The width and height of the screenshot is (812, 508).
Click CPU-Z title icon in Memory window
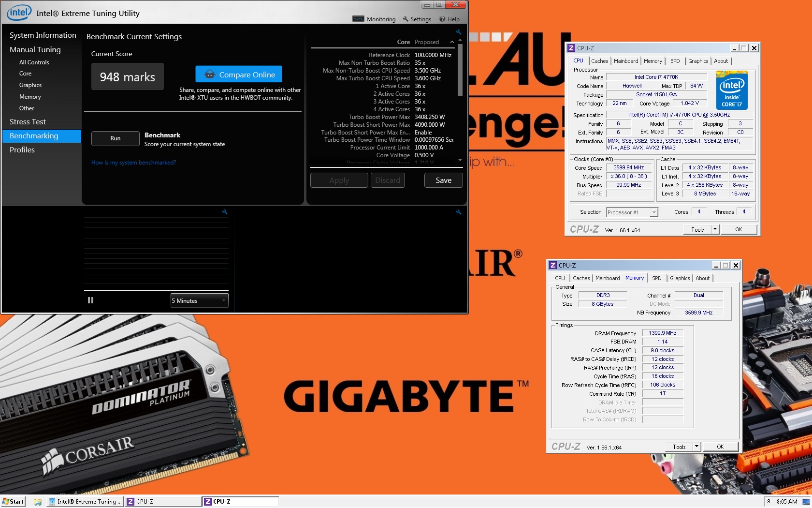[x=553, y=265]
